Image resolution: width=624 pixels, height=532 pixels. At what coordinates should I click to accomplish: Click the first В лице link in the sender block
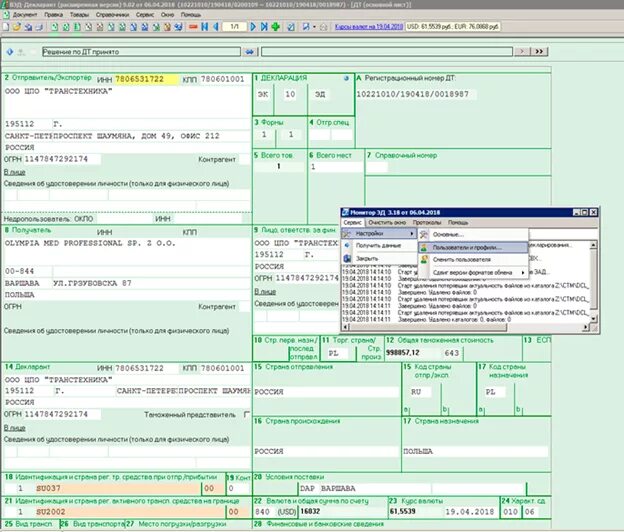[15, 172]
